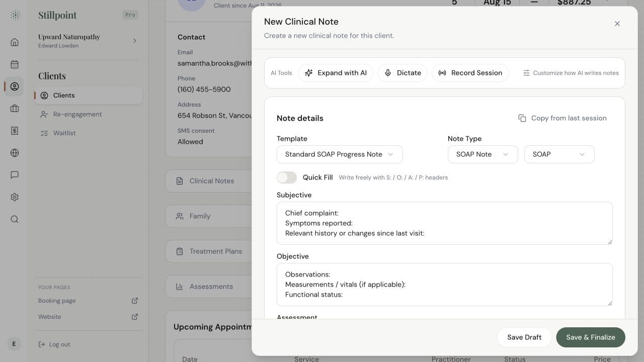Close the New Clinical Note dialog
Viewport: 644px width, 362px height.
coord(617,24)
